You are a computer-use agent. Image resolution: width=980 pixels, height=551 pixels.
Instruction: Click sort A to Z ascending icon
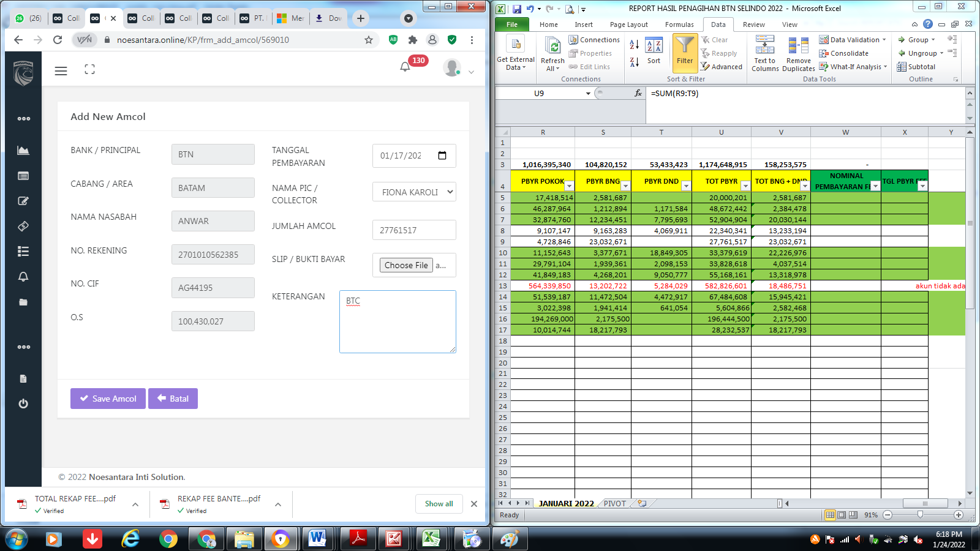pos(635,45)
